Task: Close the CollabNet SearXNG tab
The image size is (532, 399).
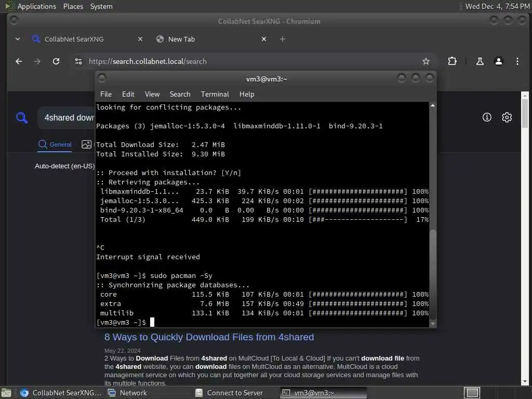Action: [x=140, y=39]
